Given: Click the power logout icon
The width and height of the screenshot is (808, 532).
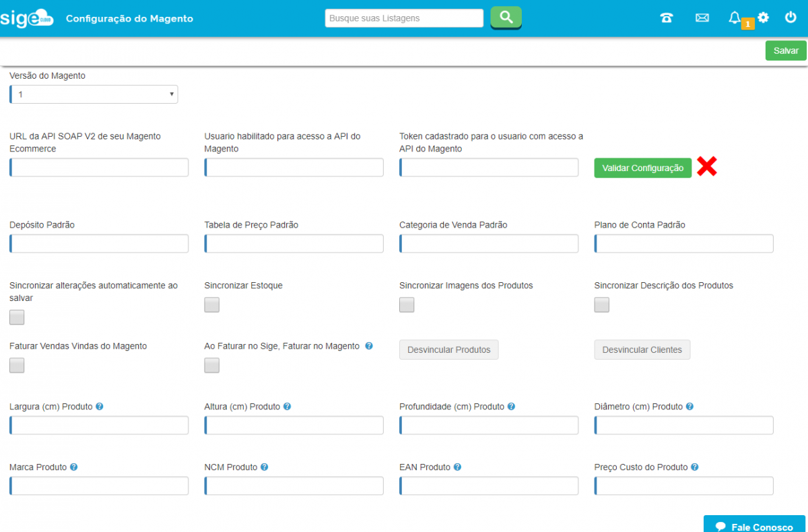Looking at the screenshot, I should [x=791, y=18].
